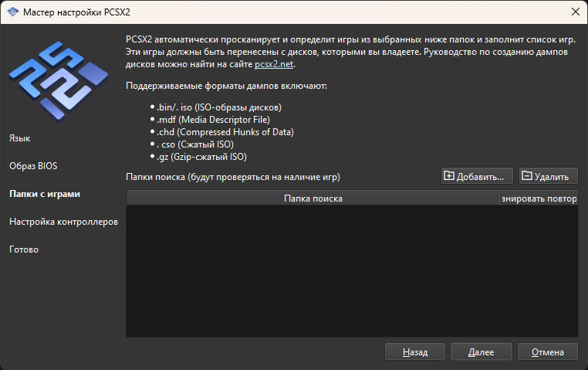Image resolution: width=588 pixels, height=370 pixels.
Task: Click inside the empty search folders list
Action: click(352, 270)
